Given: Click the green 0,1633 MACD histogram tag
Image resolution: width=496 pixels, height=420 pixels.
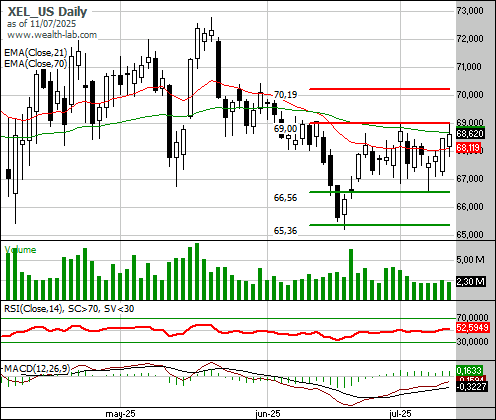Looking at the screenshot, I should [469, 370].
